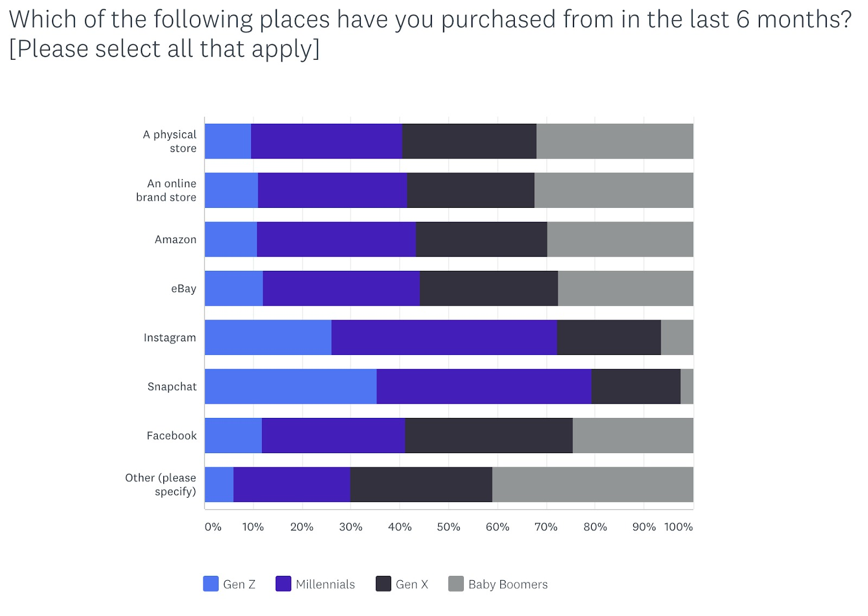
Task: Click the Millennials legend color swatch
Action: click(x=283, y=583)
